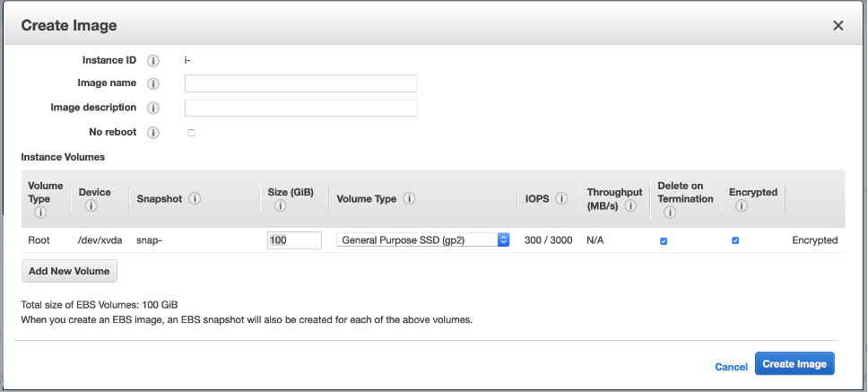Click Total size of EBS Volumes text
The height and width of the screenshot is (392, 868).
point(100,304)
